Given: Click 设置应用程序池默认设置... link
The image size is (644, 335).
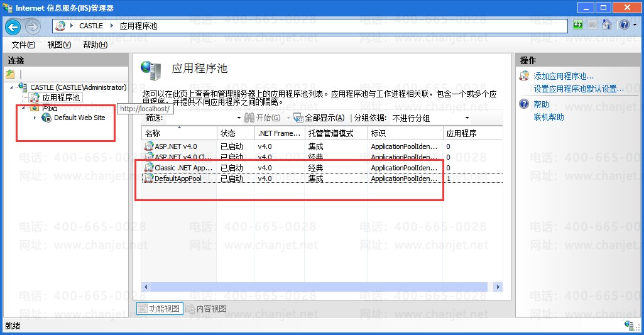Looking at the screenshot, I should 579,89.
